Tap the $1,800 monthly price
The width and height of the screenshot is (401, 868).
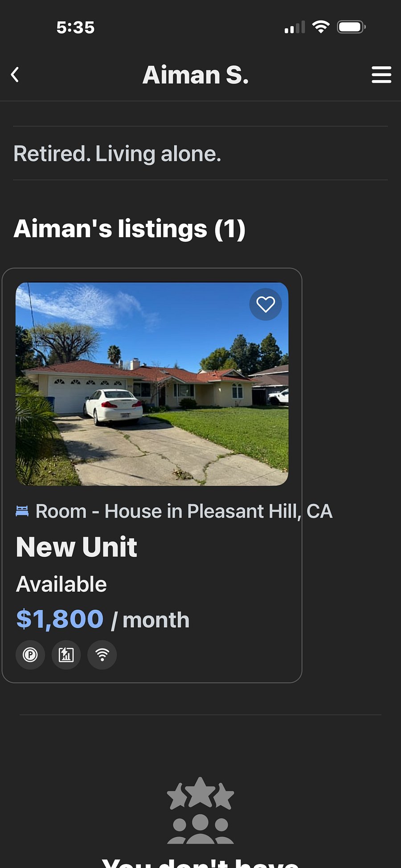click(x=60, y=619)
